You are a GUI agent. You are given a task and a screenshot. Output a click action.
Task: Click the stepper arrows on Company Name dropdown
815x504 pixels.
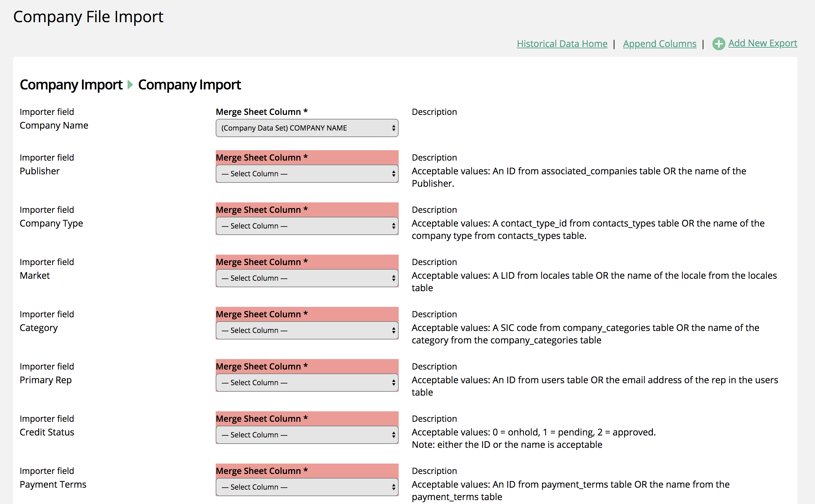click(x=394, y=128)
